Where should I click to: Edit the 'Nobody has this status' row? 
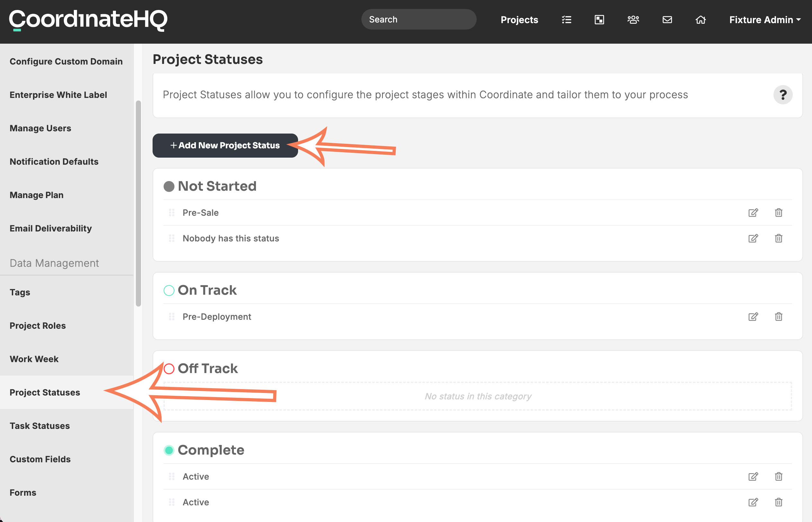click(x=753, y=238)
